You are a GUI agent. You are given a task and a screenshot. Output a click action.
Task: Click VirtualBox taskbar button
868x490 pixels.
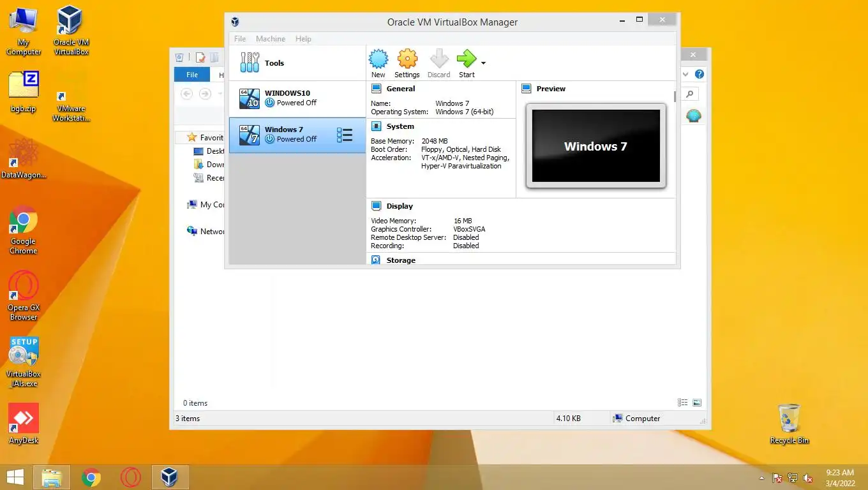point(170,477)
